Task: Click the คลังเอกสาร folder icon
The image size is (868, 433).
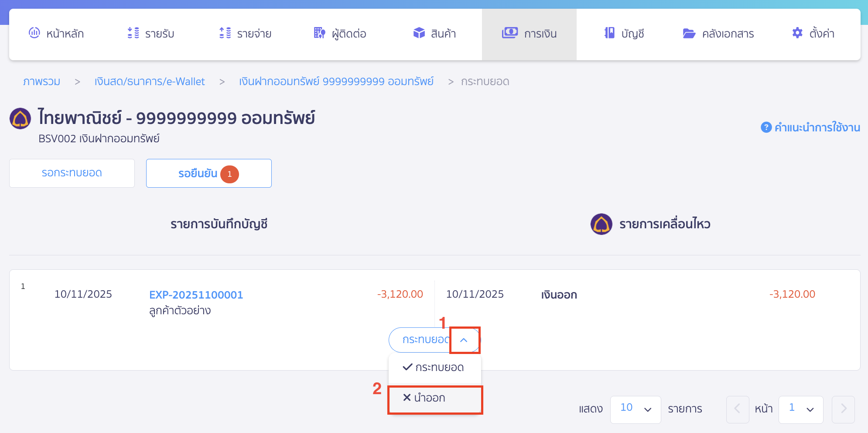Action: [688, 33]
